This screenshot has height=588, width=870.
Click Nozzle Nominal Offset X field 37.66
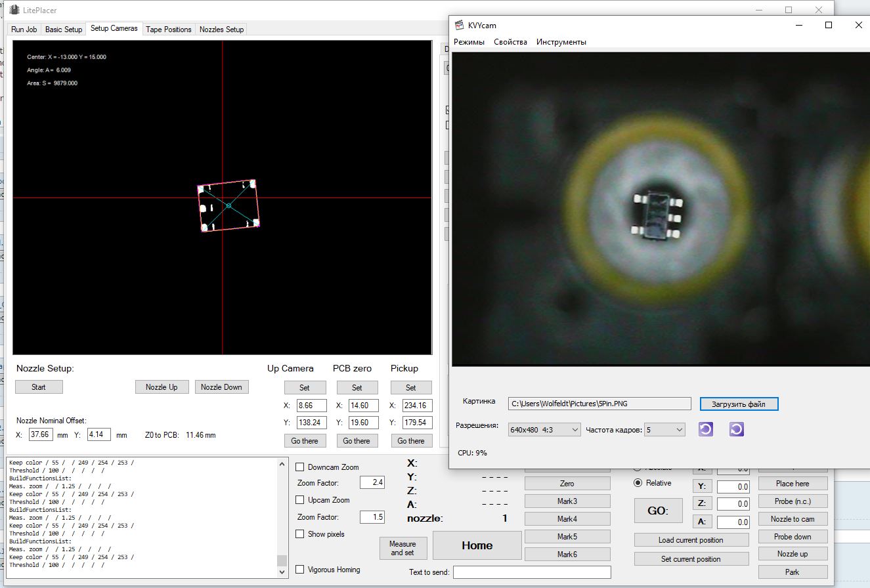41,435
